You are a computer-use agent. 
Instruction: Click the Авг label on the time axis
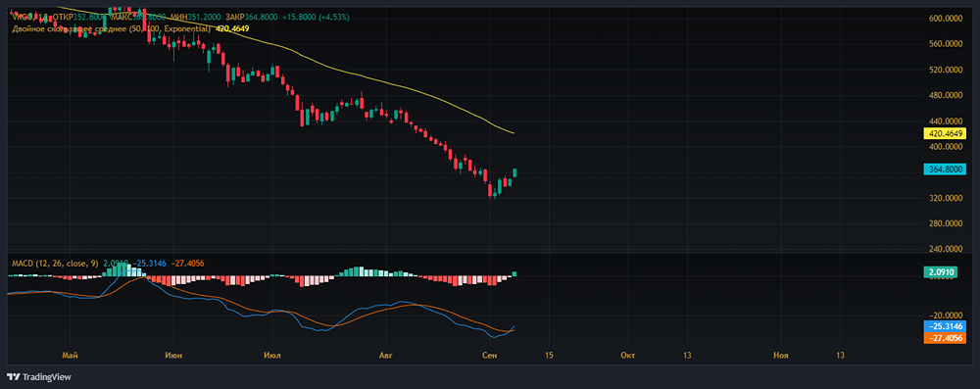387,356
